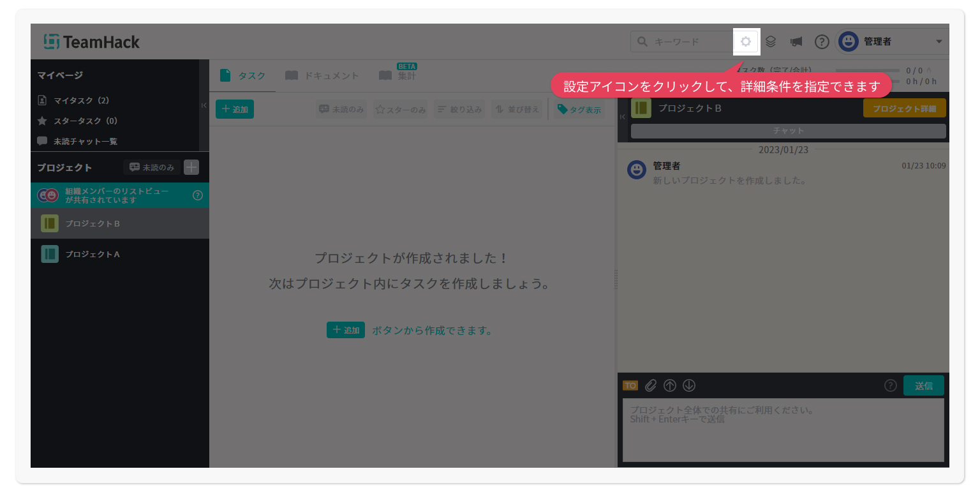Open the 絞り込み filter dropdown

pyautogui.click(x=459, y=110)
